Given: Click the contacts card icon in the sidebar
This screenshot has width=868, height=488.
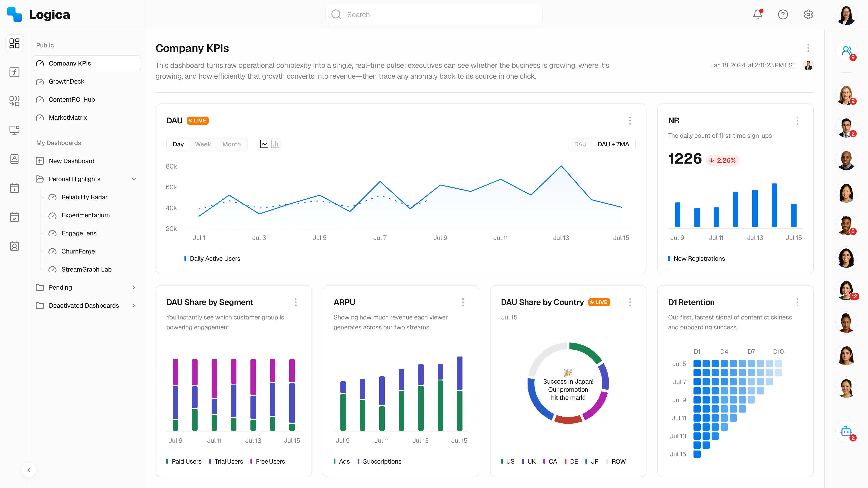Looking at the screenshot, I should coord(14,246).
